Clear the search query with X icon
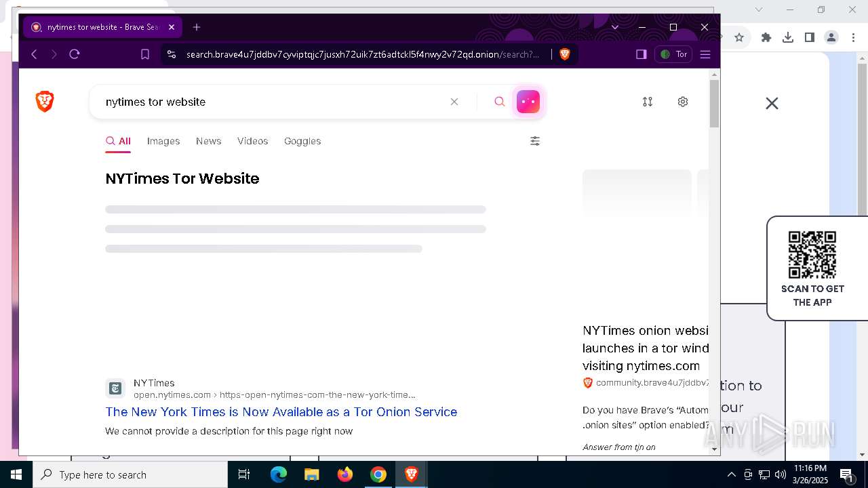Screen dimensions: 868x488 point(454,102)
